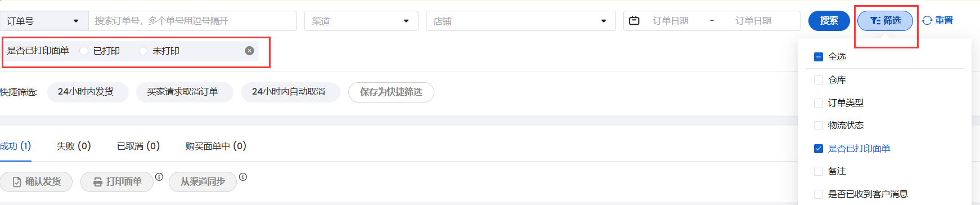Screen dimensions: 980x205
Task: Click the order number search input field
Action: pyautogui.click(x=192, y=21)
